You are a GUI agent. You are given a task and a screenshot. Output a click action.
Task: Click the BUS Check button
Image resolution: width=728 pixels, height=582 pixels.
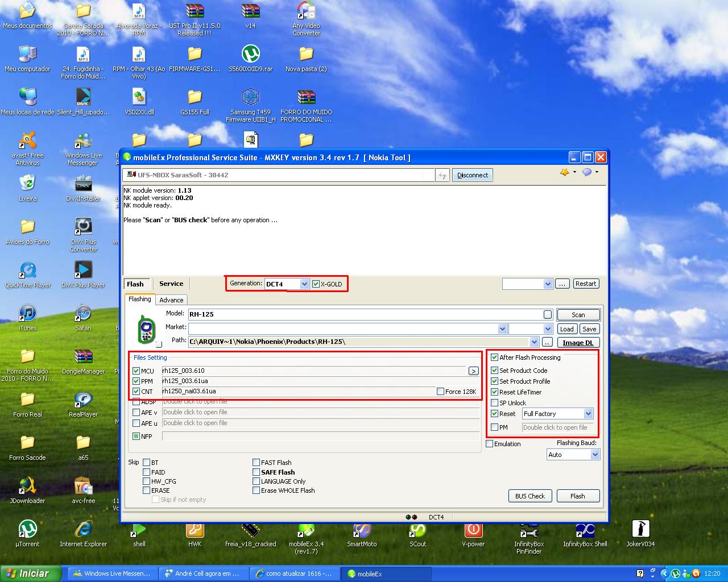click(530, 496)
